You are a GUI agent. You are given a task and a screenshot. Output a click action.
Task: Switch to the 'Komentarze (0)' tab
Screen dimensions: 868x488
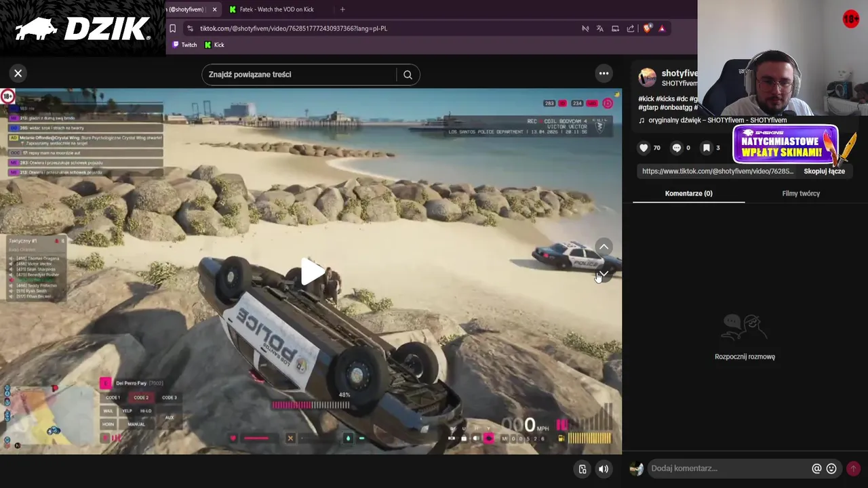pos(688,193)
